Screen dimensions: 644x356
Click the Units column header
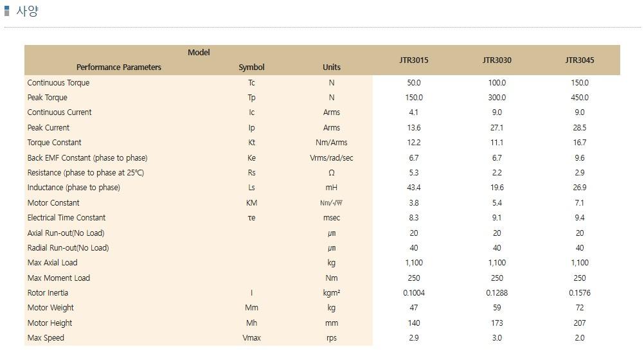click(x=332, y=67)
